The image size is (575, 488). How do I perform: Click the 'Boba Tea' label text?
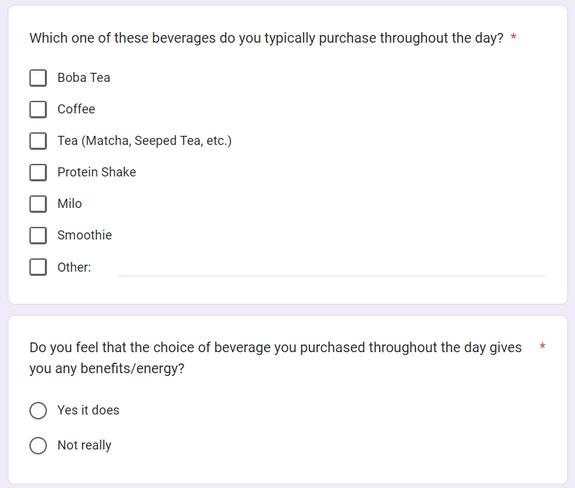point(84,78)
